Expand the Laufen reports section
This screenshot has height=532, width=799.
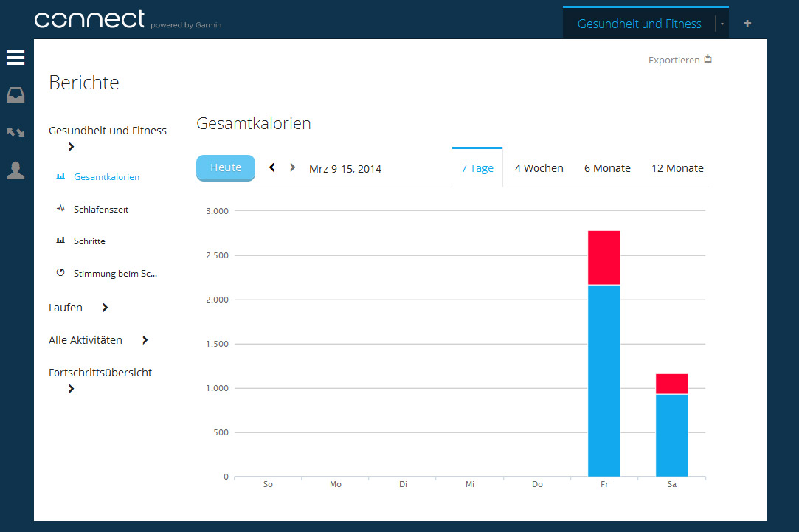(105, 308)
